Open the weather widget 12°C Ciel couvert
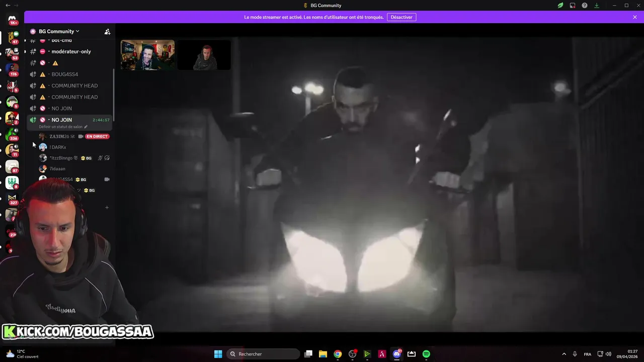The height and width of the screenshot is (362, 644). point(23,354)
